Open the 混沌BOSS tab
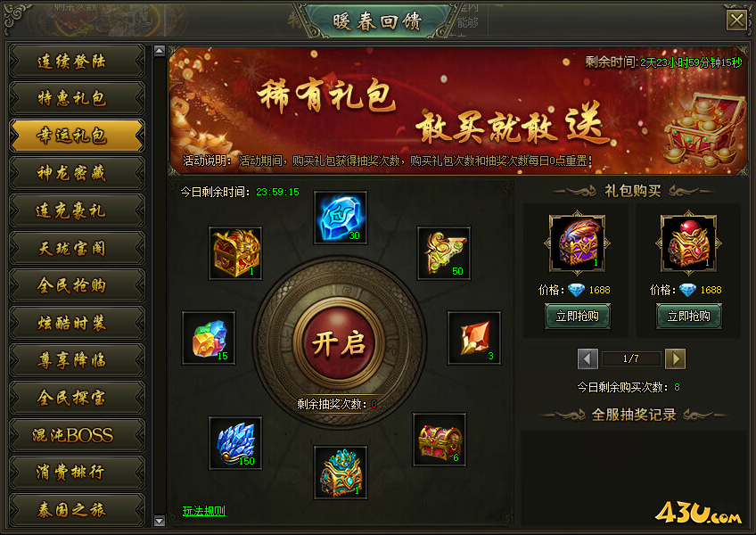This screenshot has width=756, height=535. point(77,435)
